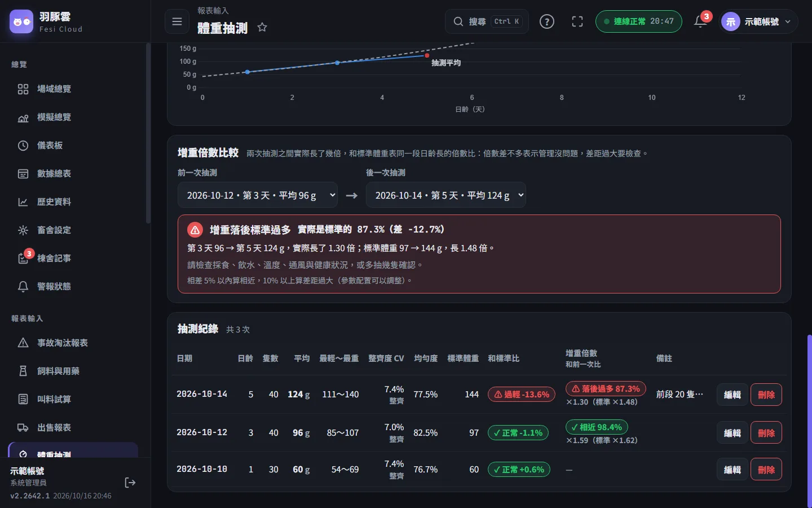Open 模擬總覽 in the sidebar

73,117
